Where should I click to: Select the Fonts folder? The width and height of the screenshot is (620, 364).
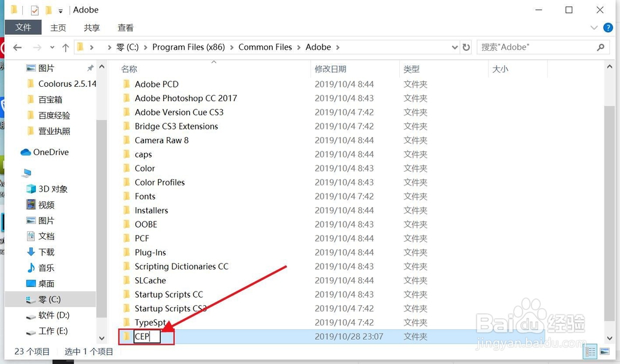(144, 196)
